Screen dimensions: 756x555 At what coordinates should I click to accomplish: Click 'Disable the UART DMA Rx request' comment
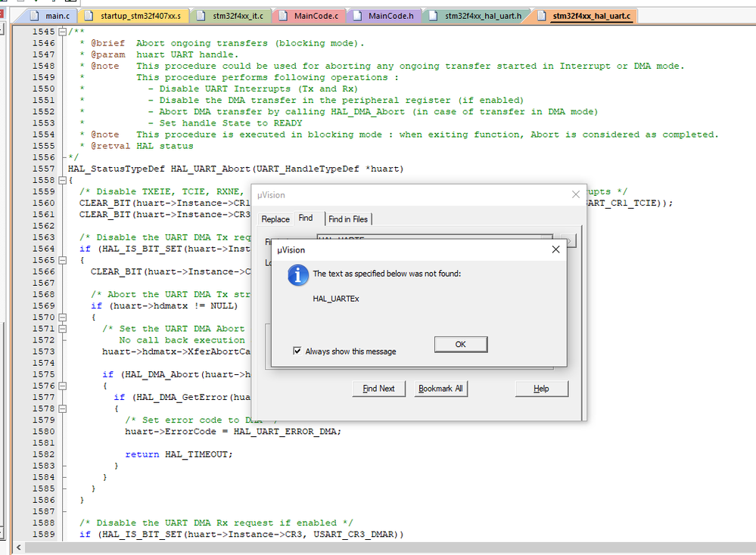coord(216,523)
